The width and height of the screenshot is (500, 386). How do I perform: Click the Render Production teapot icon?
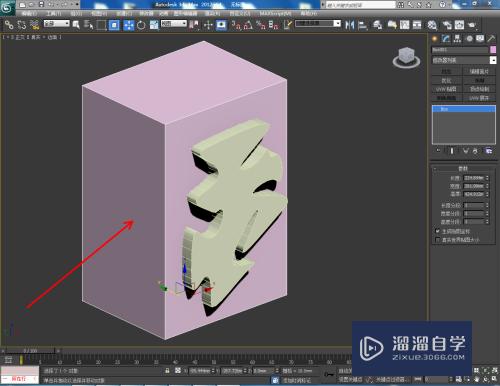(x=472, y=25)
